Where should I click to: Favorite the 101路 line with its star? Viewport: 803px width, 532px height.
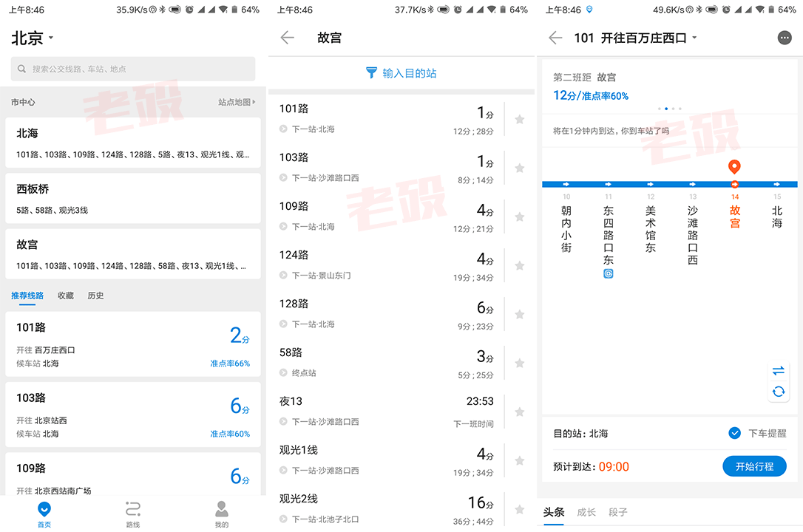click(519, 119)
